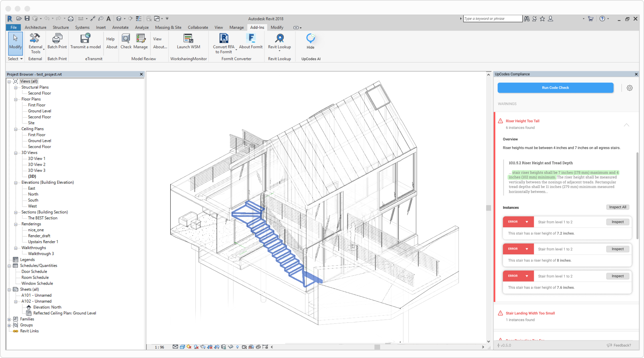Select Door Schedule in browser
The image size is (644, 358).
coord(34,272)
